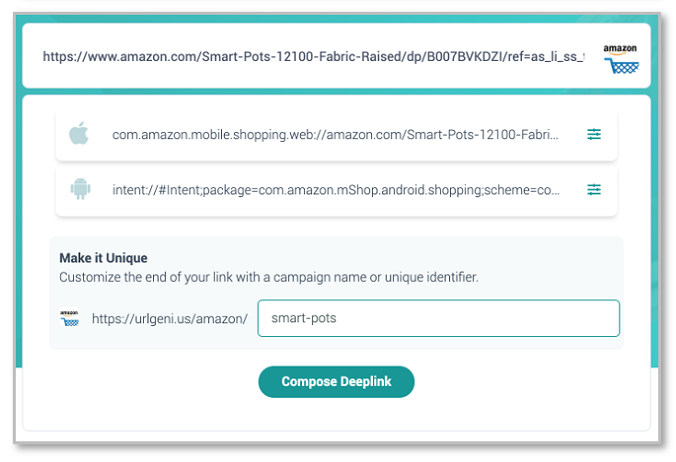Click the https://urlgeni.us/amazon/ prefix text
Viewport: 676px width, 462px height.
click(170, 319)
